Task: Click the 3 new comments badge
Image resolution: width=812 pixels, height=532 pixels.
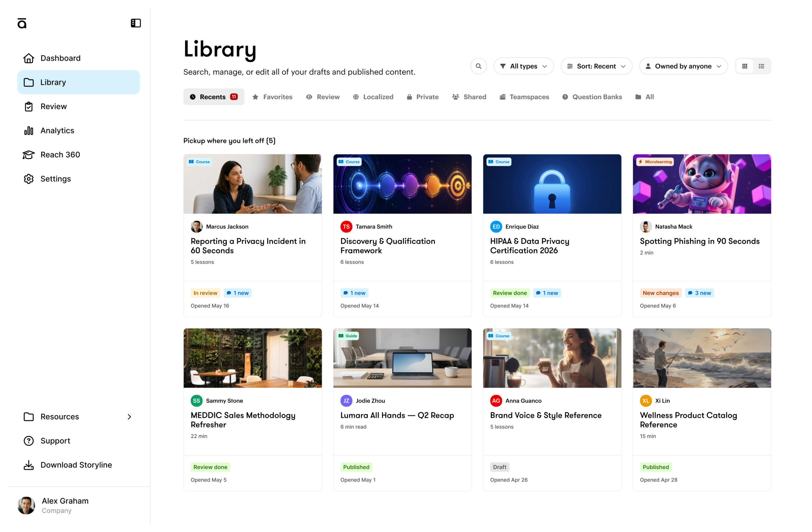Action: point(699,293)
